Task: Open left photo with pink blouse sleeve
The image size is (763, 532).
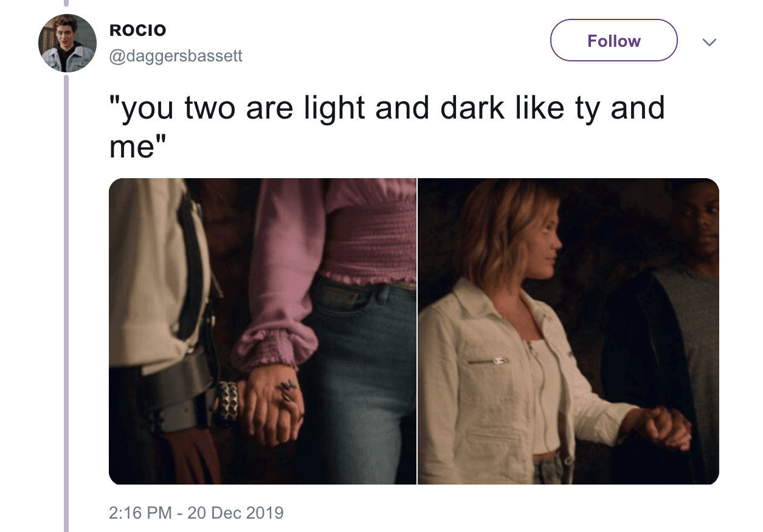Action: coord(263,331)
